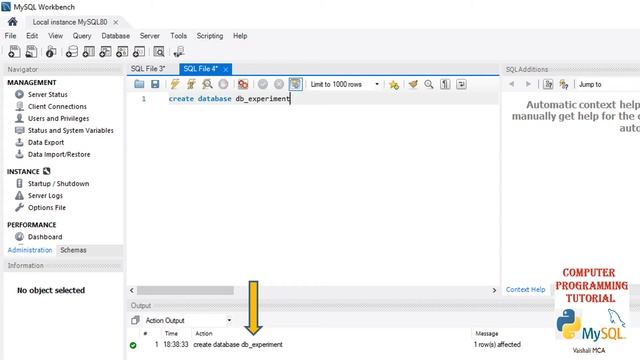The width and height of the screenshot is (640, 360).
Task: Open the object inspector from main toolbar
Action: point(51,51)
